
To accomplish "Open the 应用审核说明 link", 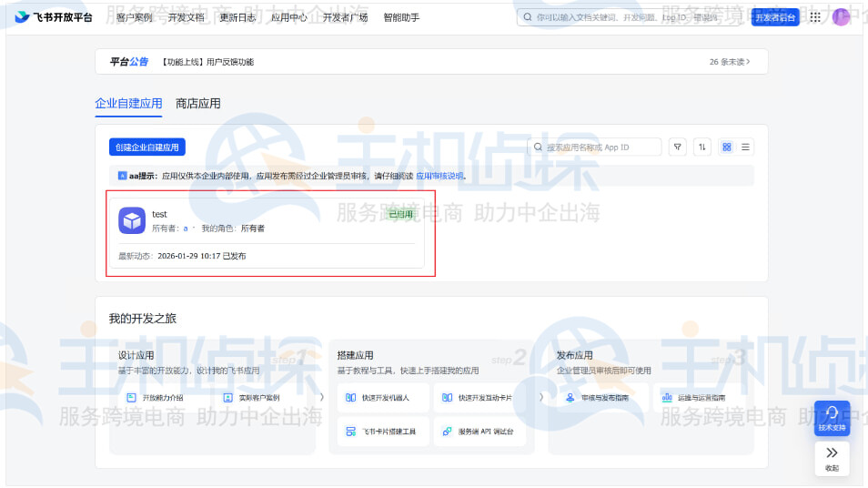I will 439,176.
